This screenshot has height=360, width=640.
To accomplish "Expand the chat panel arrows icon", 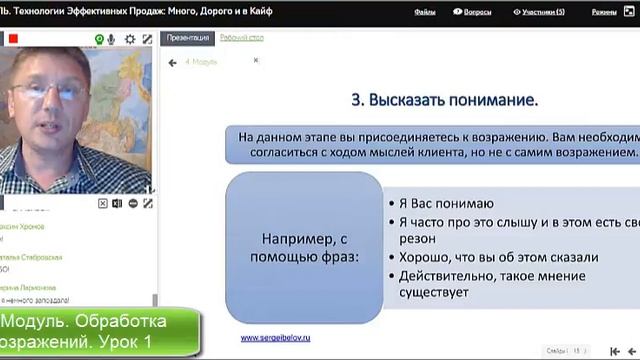I will coord(148,203).
